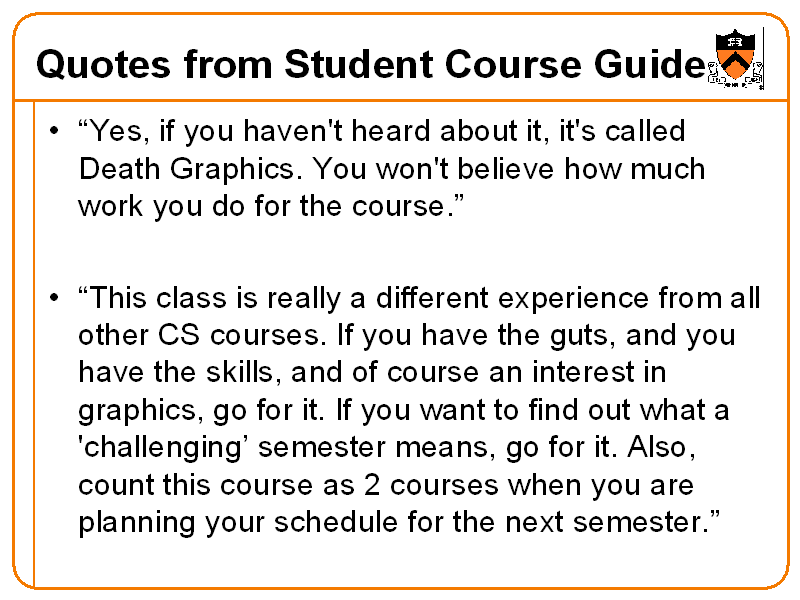This screenshot has width=800, height=600.
Task: Click the line starting "This class is really"
Action: 418,298
